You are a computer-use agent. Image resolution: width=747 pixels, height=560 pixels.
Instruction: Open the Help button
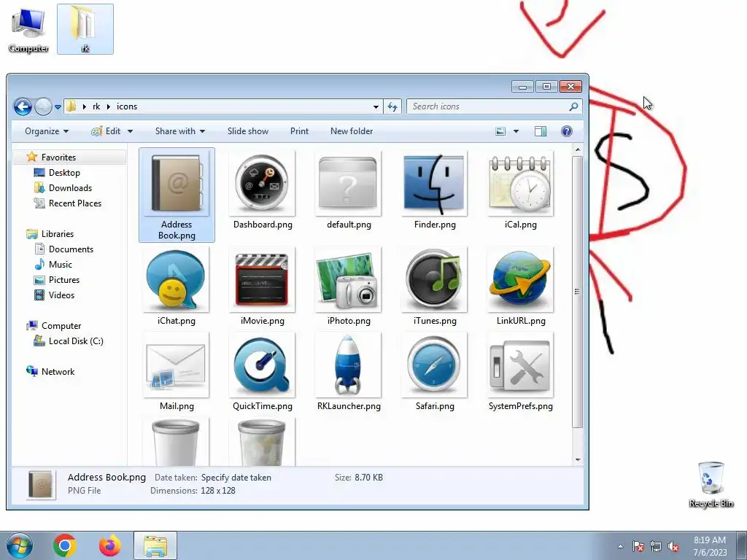pyautogui.click(x=566, y=131)
